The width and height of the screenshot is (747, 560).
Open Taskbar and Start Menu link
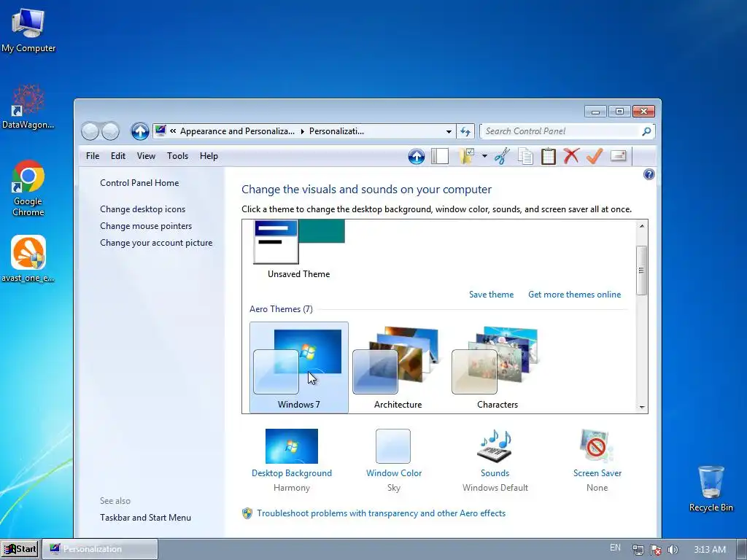145,518
